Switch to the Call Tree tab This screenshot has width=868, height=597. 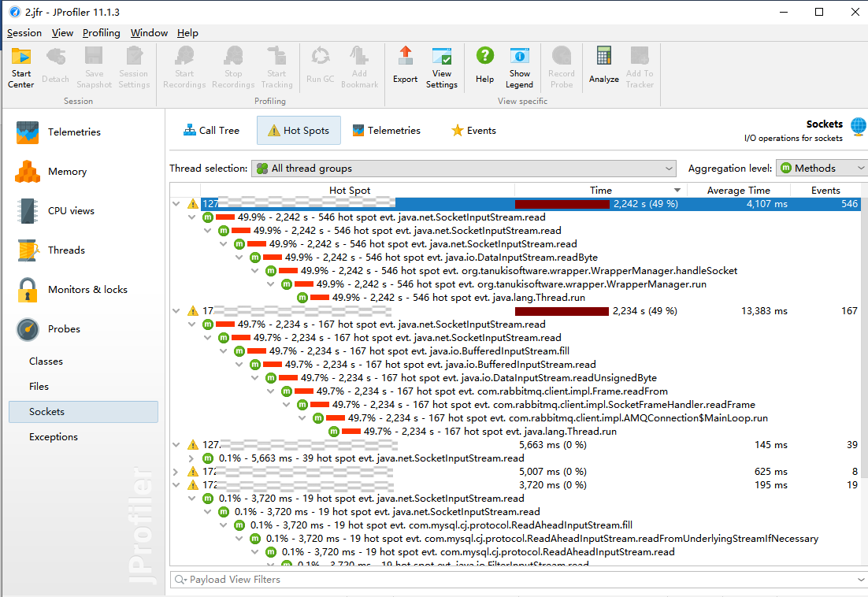pos(211,131)
